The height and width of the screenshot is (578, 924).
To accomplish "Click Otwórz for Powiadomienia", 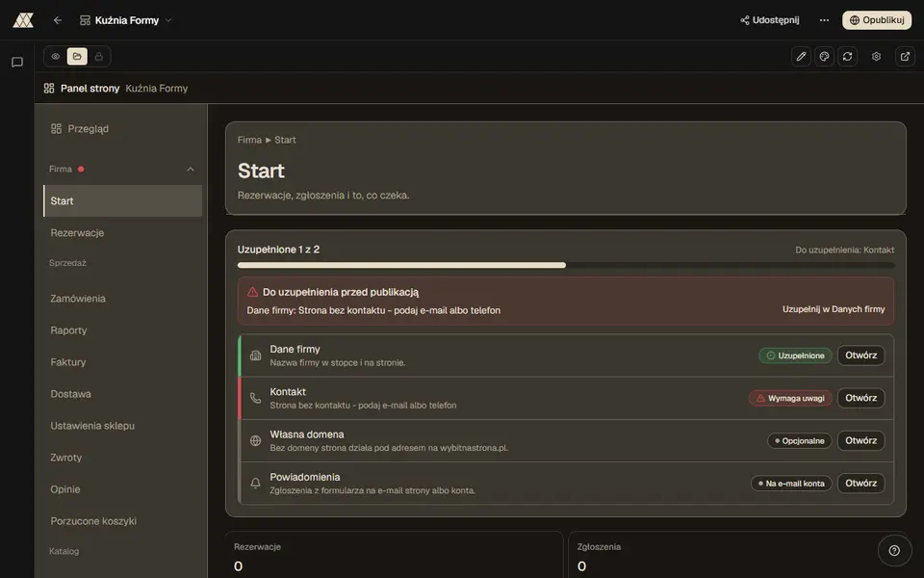I will coord(860,483).
